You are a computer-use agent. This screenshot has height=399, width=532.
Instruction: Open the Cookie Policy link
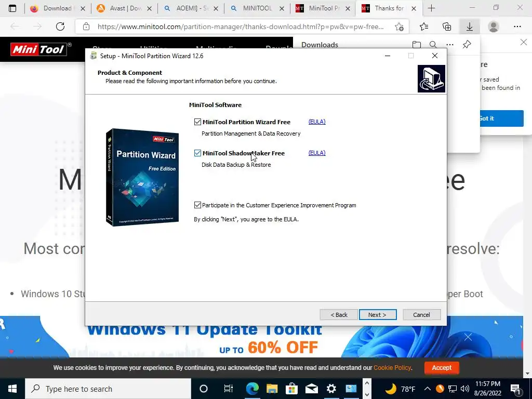[392, 367]
